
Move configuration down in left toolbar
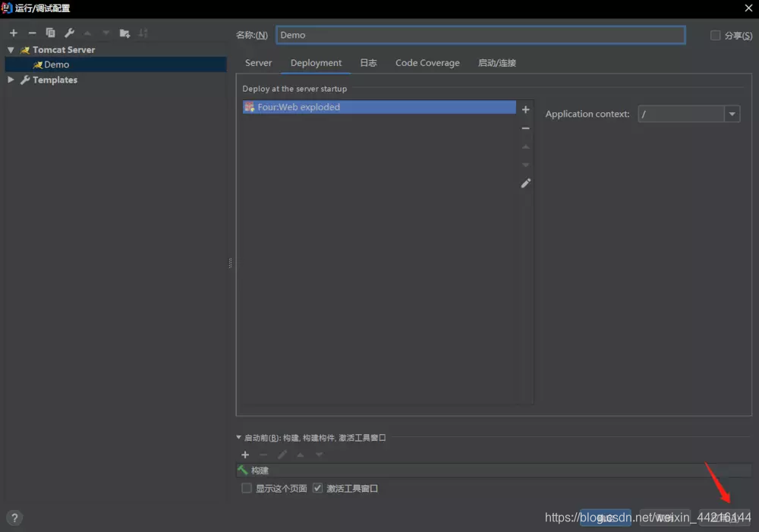coord(106,33)
